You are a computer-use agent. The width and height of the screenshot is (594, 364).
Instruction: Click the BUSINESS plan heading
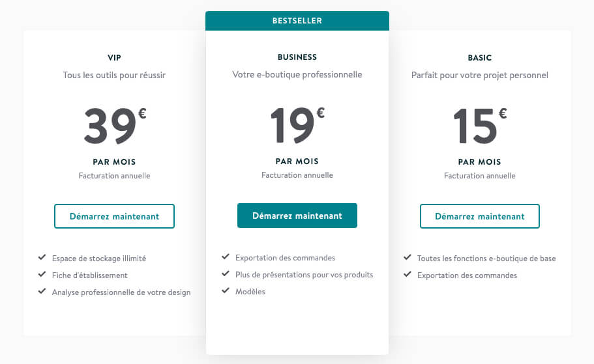coord(297,57)
